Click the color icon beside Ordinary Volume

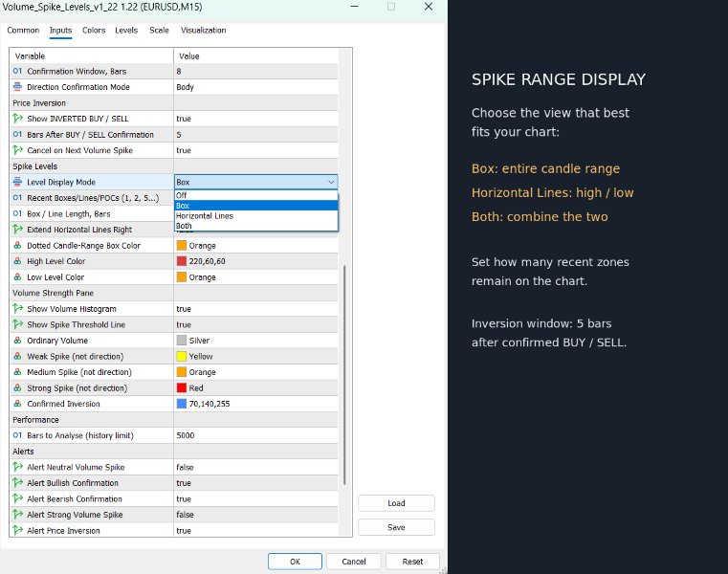pos(17,341)
